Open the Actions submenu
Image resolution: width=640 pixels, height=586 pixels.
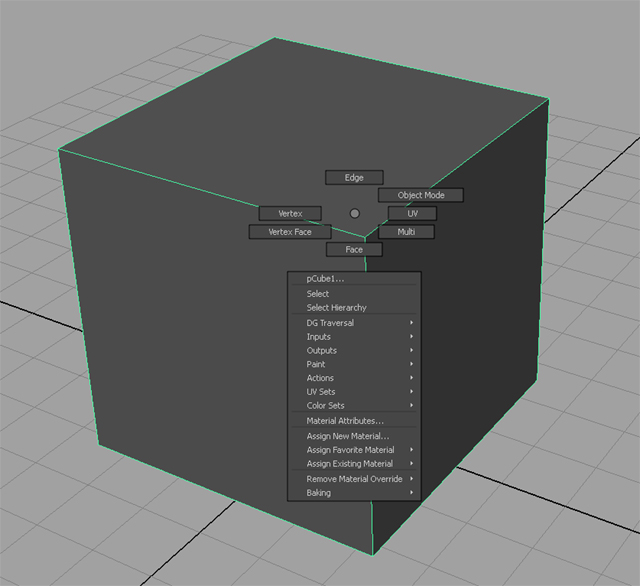(354, 378)
